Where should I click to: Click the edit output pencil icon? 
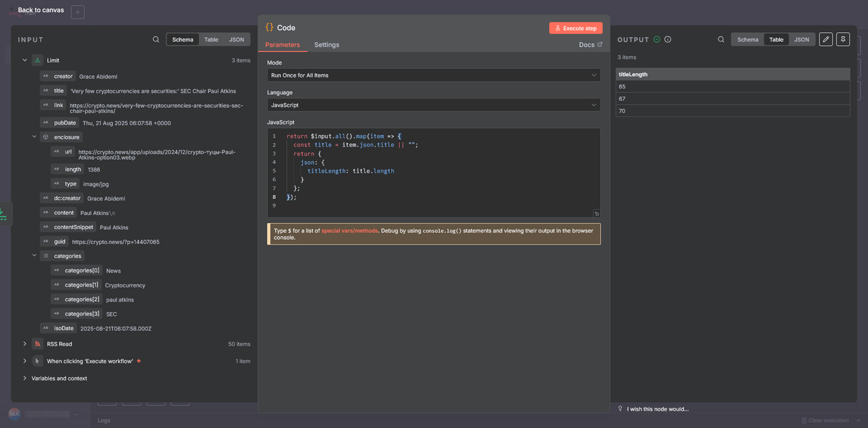[x=826, y=40]
